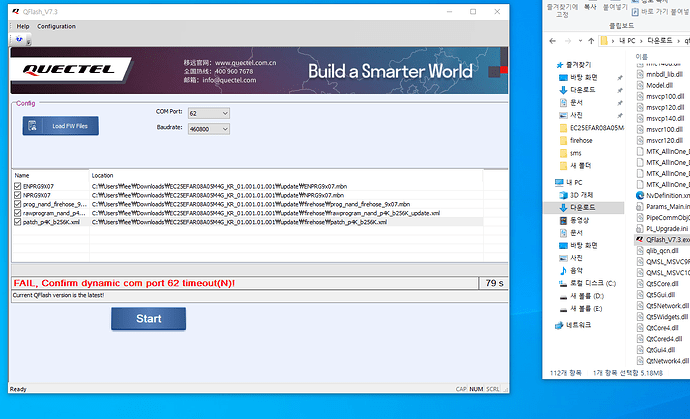The width and height of the screenshot is (690, 419).
Task: Select the Model.dll file
Action: tap(660, 85)
